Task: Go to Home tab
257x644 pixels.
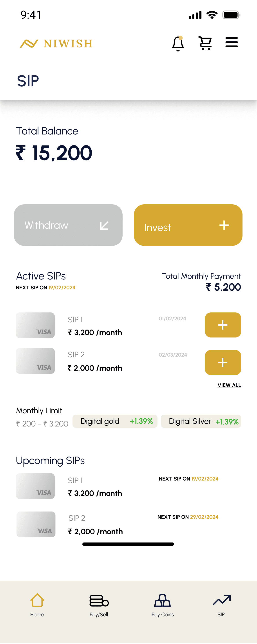Action: pos(37,605)
